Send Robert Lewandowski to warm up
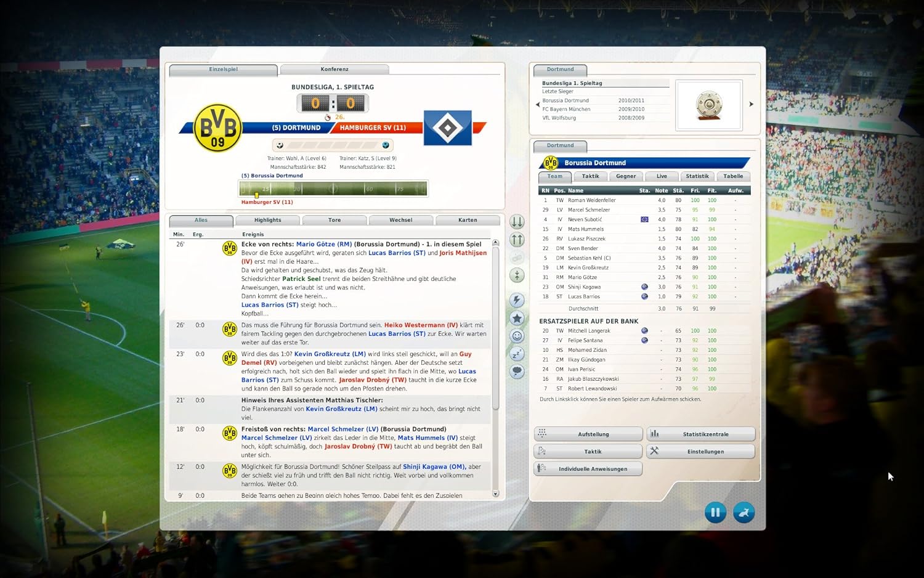 pyautogui.click(x=644, y=389)
